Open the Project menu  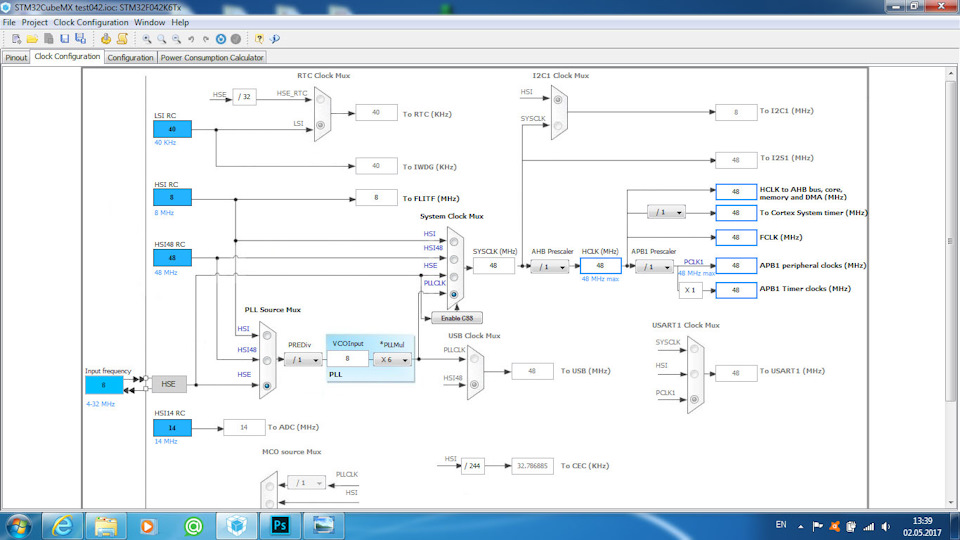pyautogui.click(x=34, y=22)
